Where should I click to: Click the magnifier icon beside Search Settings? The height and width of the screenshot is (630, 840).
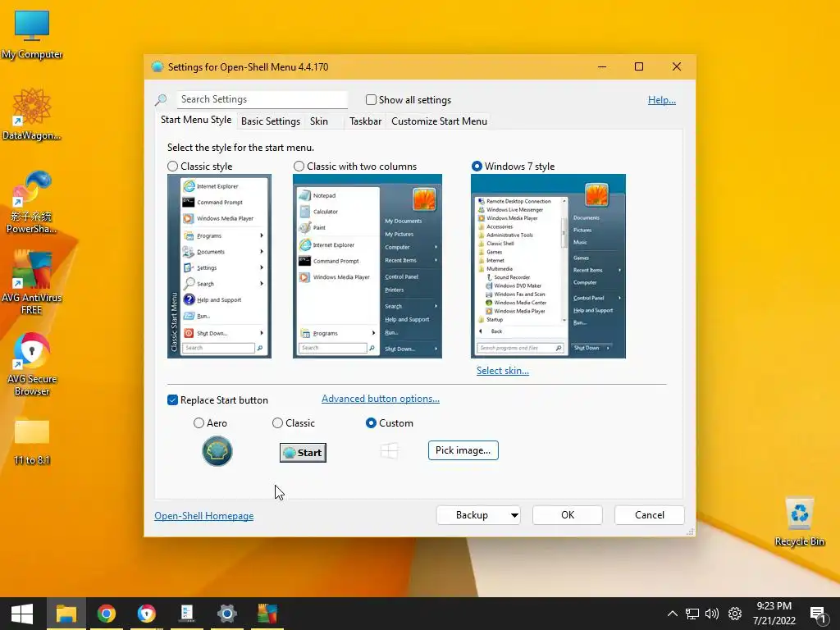(x=161, y=99)
